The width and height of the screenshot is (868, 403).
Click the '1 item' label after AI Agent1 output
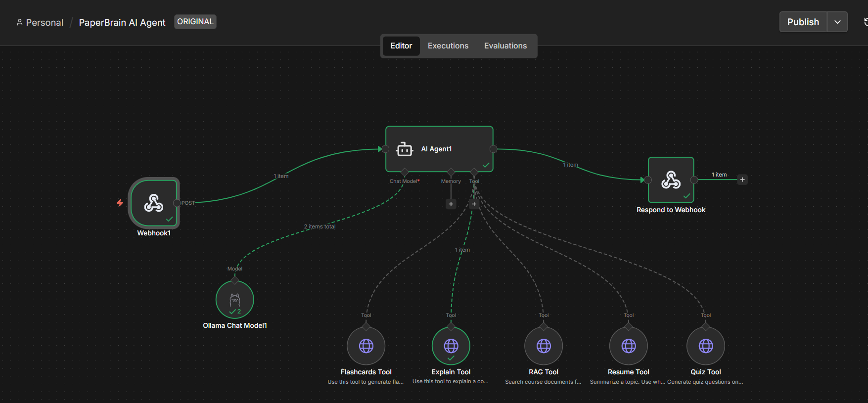(x=570, y=165)
